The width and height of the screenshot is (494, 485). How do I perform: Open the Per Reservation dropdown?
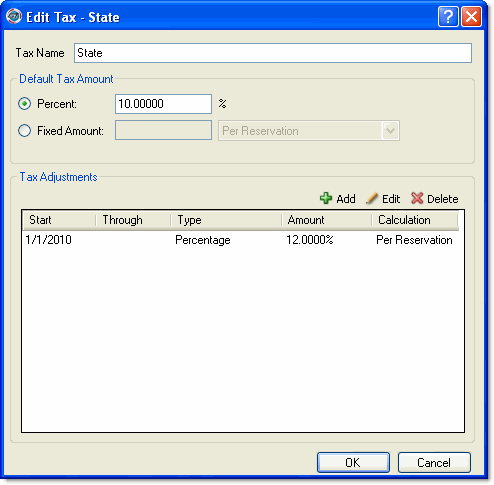pyautogui.click(x=309, y=131)
